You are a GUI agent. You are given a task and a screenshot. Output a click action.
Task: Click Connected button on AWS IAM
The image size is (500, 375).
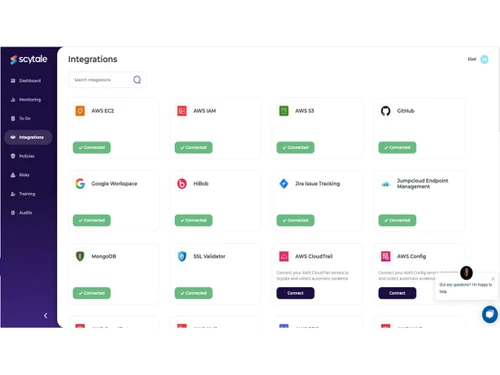click(194, 147)
